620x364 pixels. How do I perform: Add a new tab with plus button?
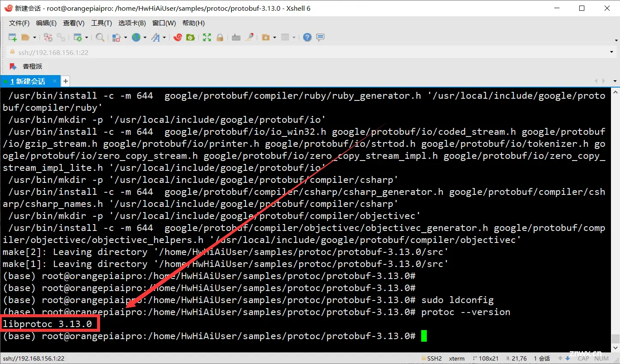tap(66, 81)
